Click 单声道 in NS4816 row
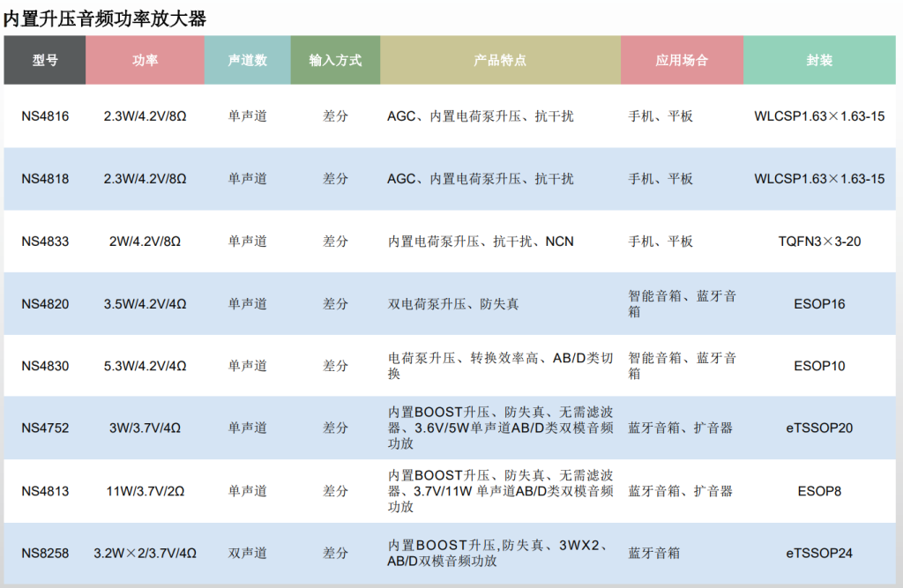The height and width of the screenshot is (588, 903). point(248,116)
